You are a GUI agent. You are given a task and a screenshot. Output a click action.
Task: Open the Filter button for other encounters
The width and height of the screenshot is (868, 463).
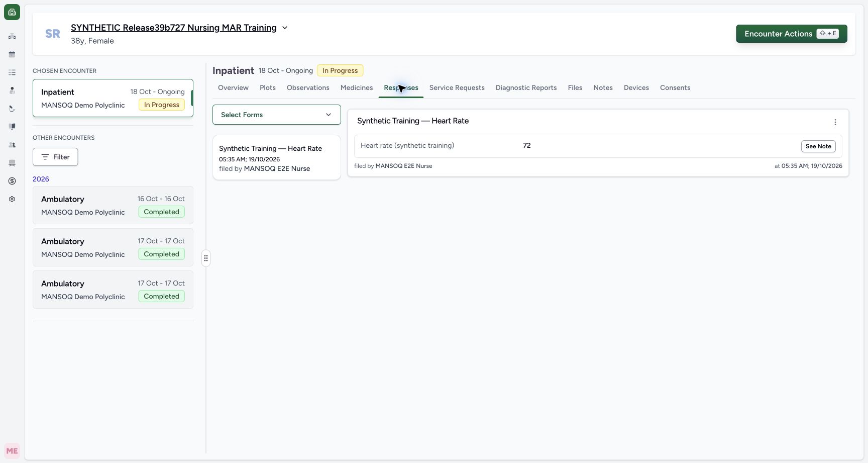click(55, 157)
